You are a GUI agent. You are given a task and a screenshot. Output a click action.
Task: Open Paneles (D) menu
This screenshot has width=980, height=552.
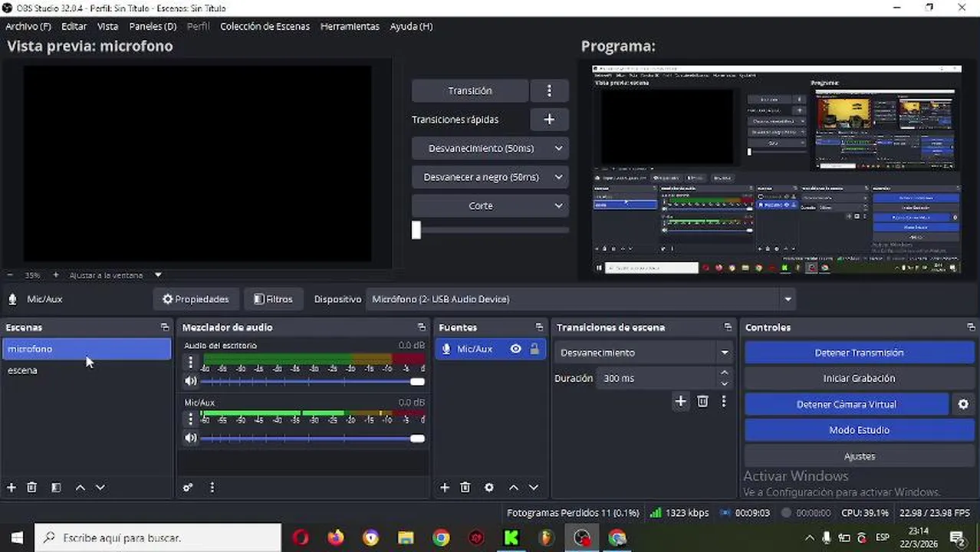click(153, 26)
